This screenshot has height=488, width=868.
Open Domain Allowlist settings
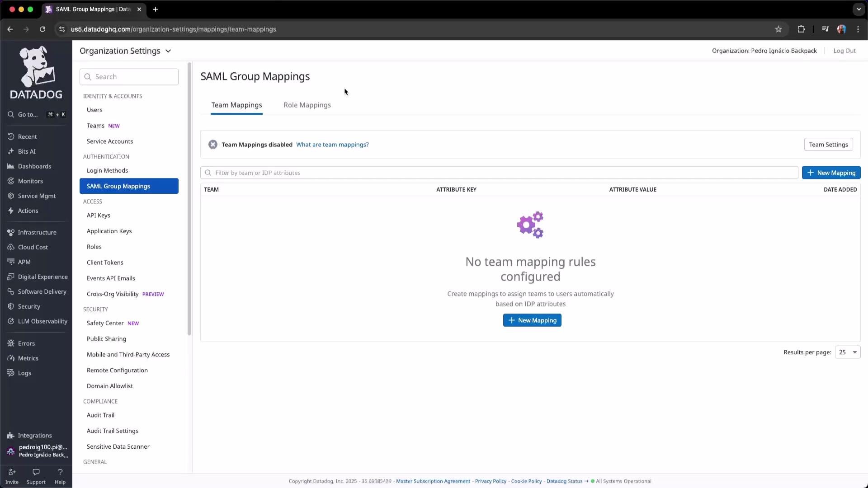point(110,386)
